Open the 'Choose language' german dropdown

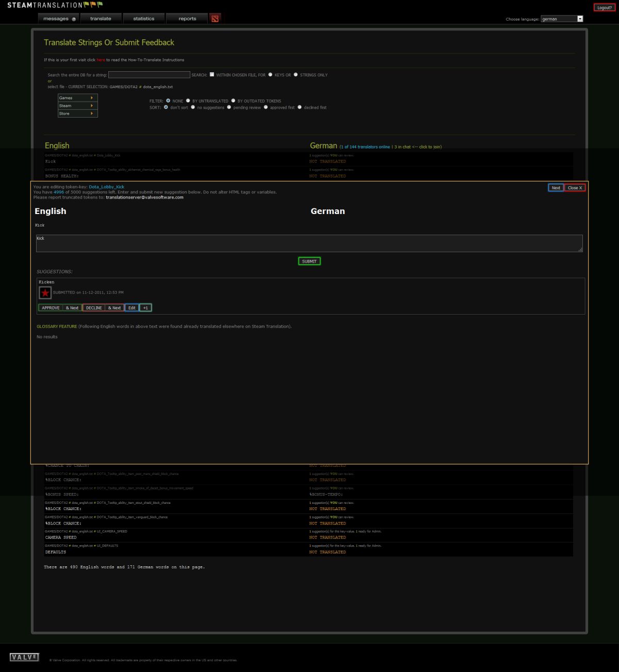[x=562, y=19]
